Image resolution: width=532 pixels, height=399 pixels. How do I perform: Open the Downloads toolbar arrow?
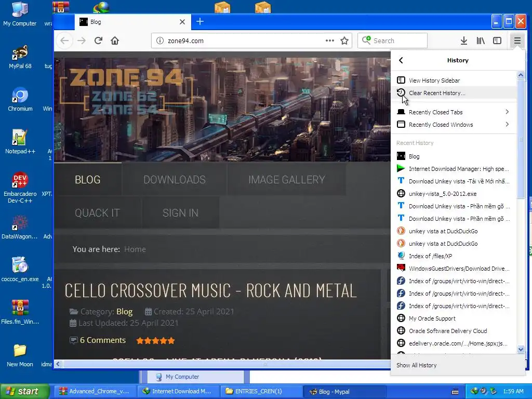[464, 41]
